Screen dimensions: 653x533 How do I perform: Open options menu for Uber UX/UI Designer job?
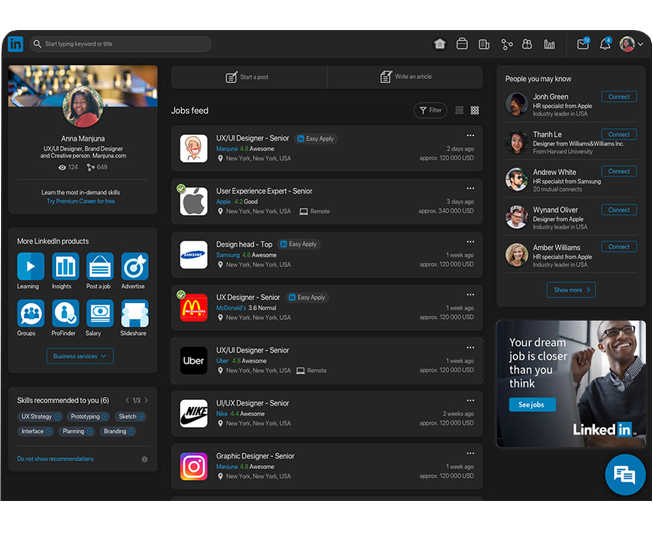[470, 347]
